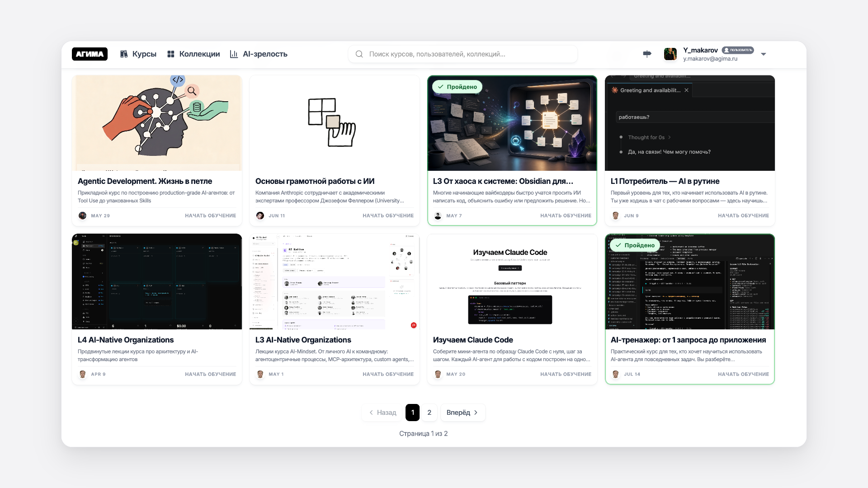Start learning on Agentic Development card

[210, 216]
